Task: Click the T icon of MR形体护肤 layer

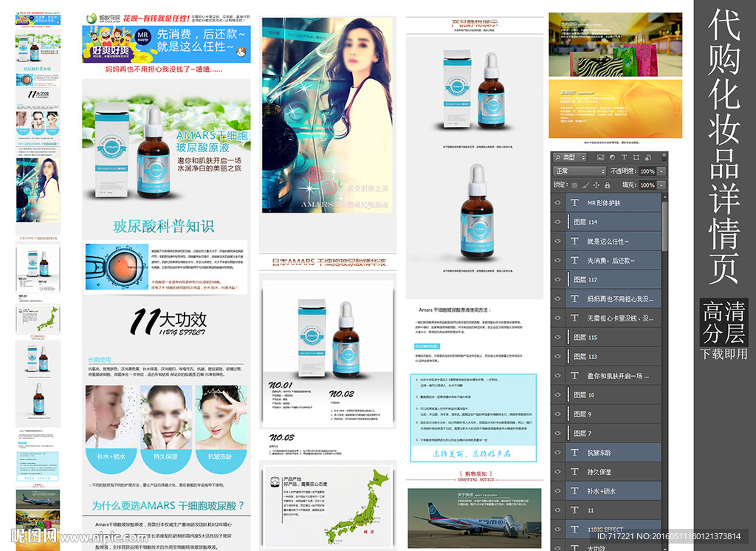Action: (x=574, y=202)
